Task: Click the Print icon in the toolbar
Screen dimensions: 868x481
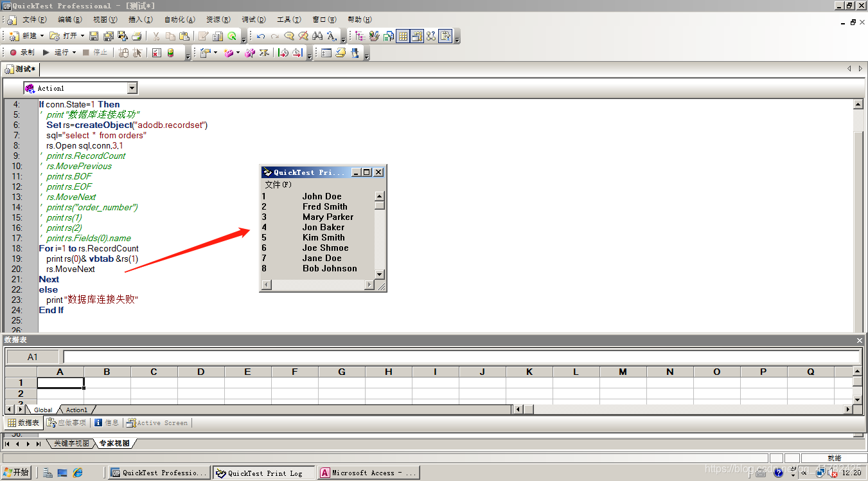Action: (136, 36)
